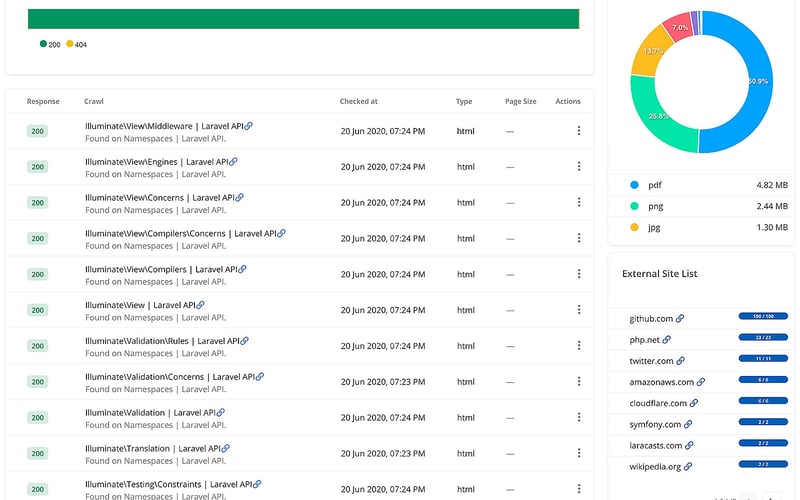Open external link icon next to cloudflare.com
The image size is (800, 500).
(694, 403)
